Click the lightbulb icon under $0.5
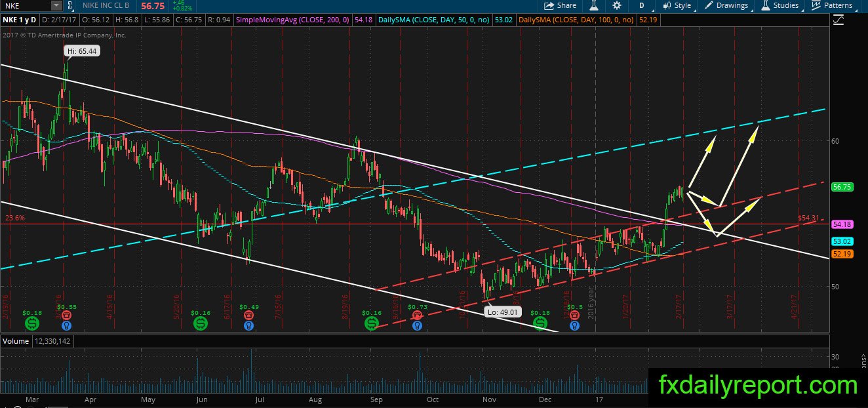This screenshot has height=408, width=868. [x=574, y=325]
